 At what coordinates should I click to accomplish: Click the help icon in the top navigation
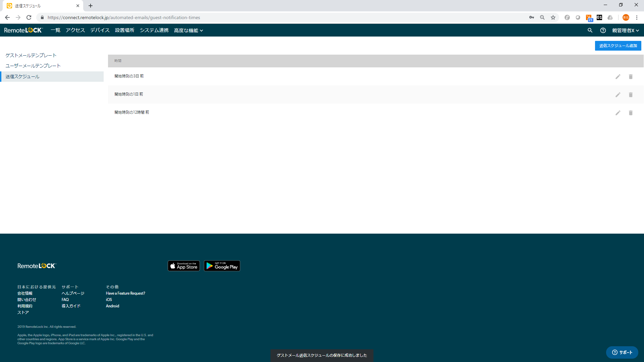pos(603,30)
